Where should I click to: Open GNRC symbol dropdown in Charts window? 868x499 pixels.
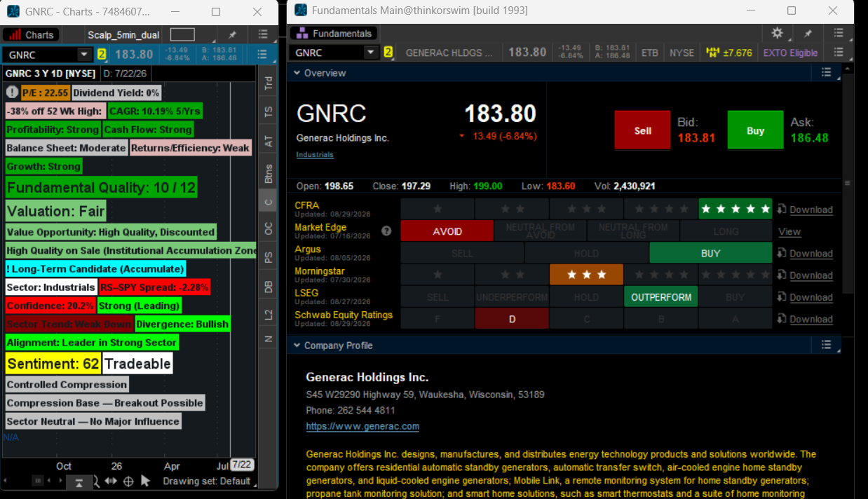(85, 54)
